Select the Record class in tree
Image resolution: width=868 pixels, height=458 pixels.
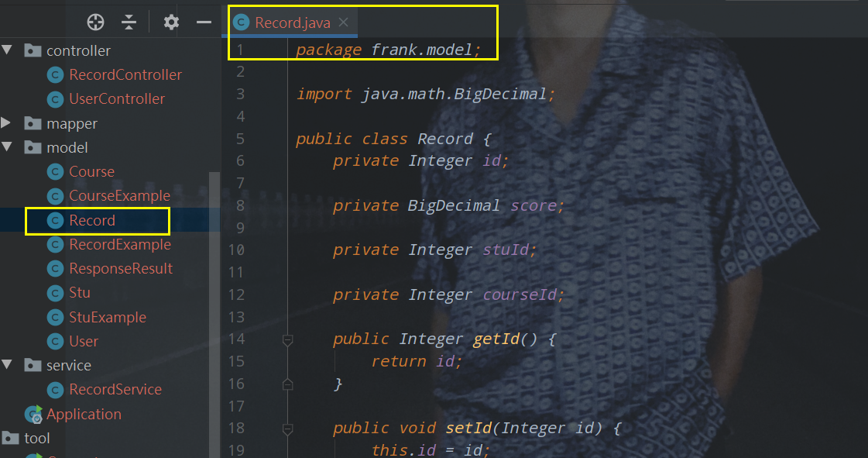(92, 220)
